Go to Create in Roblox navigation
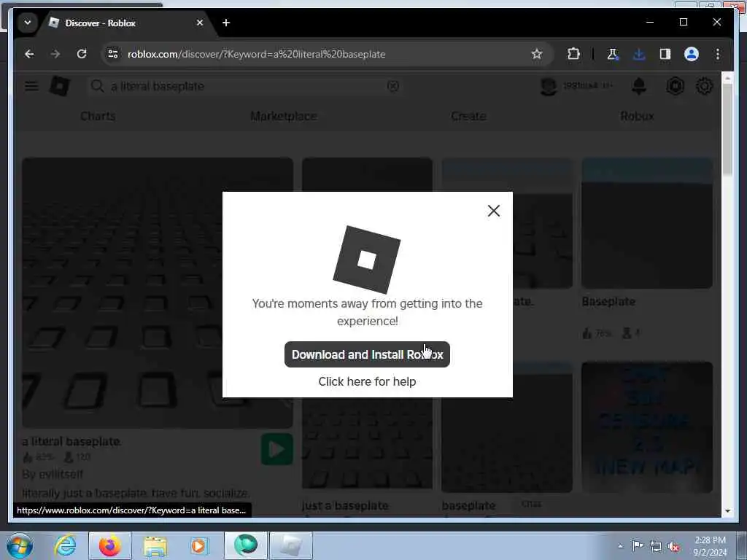The height and width of the screenshot is (560, 747). click(468, 116)
